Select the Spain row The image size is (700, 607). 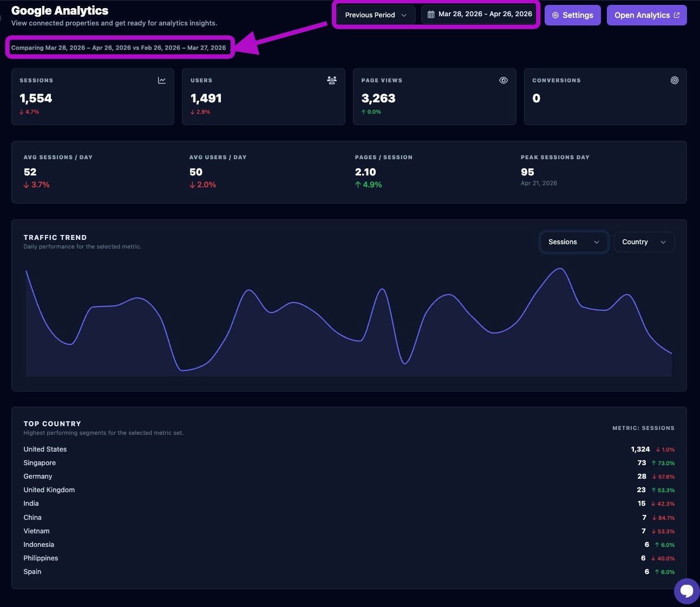349,572
